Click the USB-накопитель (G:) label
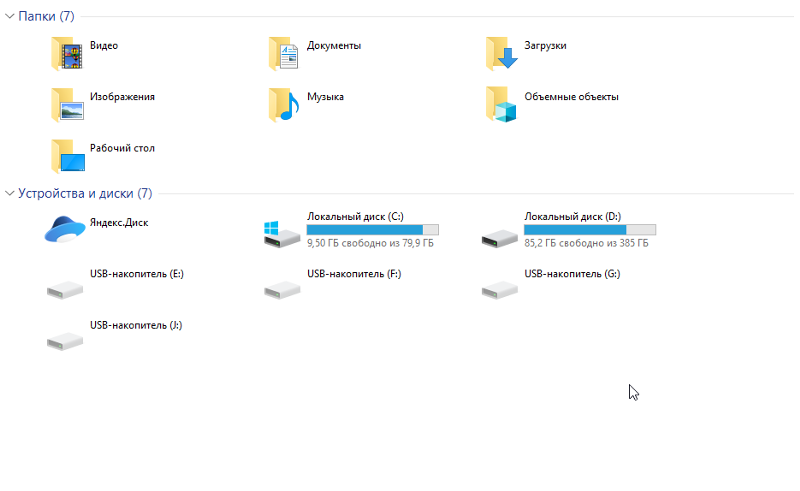Image resolution: width=800 pixels, height=491 pixels. (x=572, y=274)
